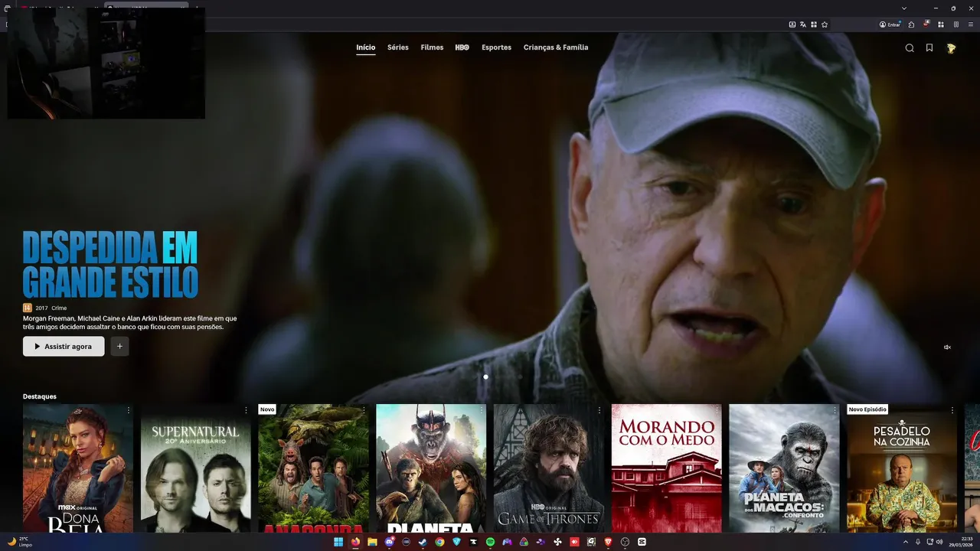Open the Game of Thrones poster
980x551 pixels.
click(x=549, y=468)
